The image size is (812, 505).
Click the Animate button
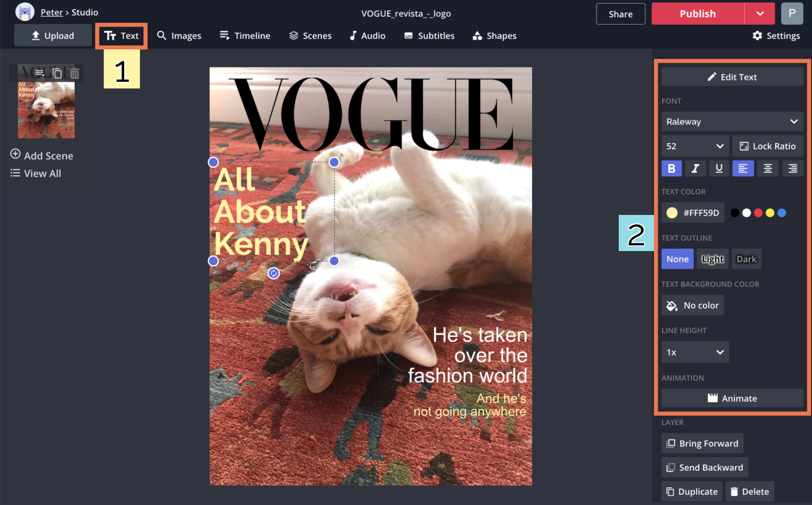coord(732,398)
